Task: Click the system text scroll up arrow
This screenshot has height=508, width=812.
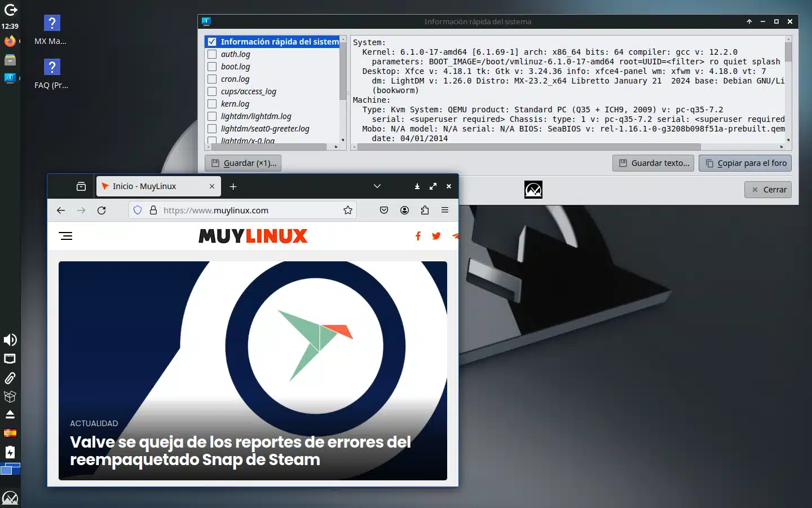Action: click(788, 40)
